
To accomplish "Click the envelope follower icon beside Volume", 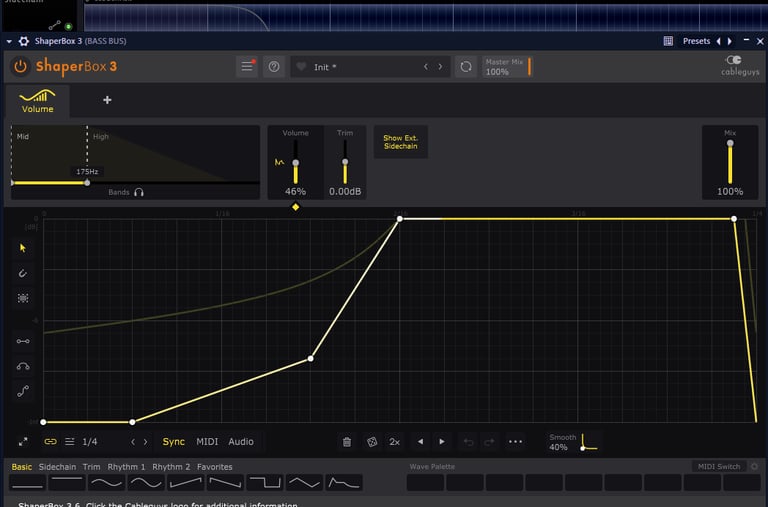I will [x=279, y=162].
